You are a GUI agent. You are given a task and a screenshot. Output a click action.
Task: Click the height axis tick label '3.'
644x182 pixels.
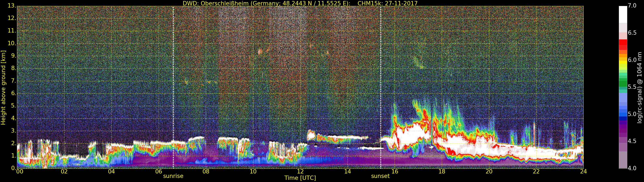point(14,131)
